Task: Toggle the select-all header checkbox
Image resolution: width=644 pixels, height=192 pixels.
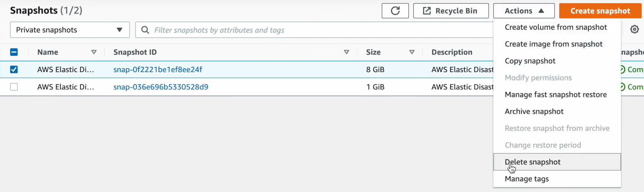Action: (14, 52)
